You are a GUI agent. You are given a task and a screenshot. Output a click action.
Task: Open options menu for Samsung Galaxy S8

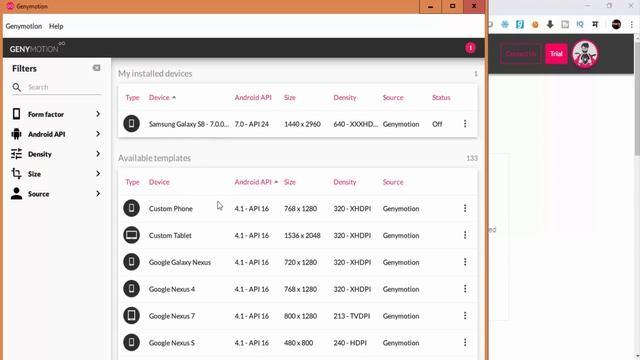coord(465,124)
